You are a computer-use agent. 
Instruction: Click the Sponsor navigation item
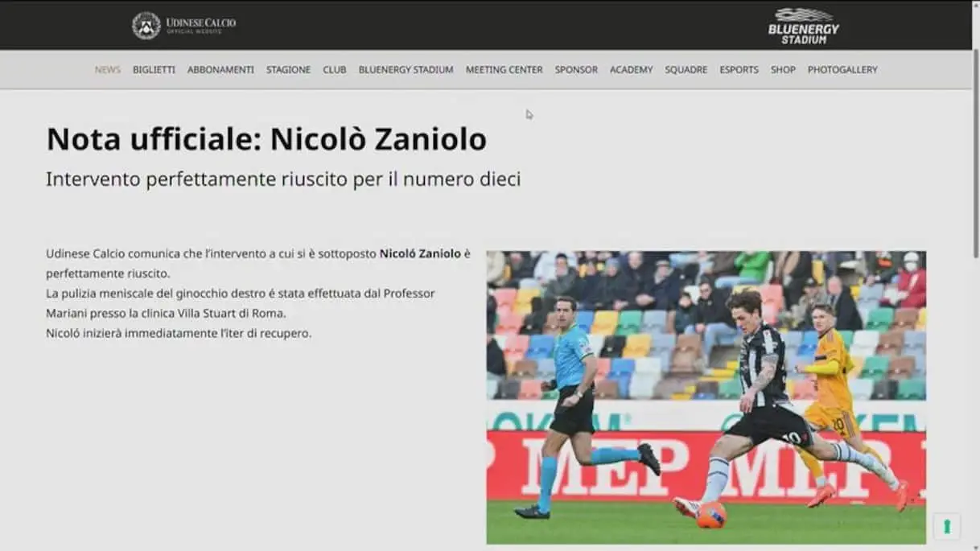pos(576,70)
